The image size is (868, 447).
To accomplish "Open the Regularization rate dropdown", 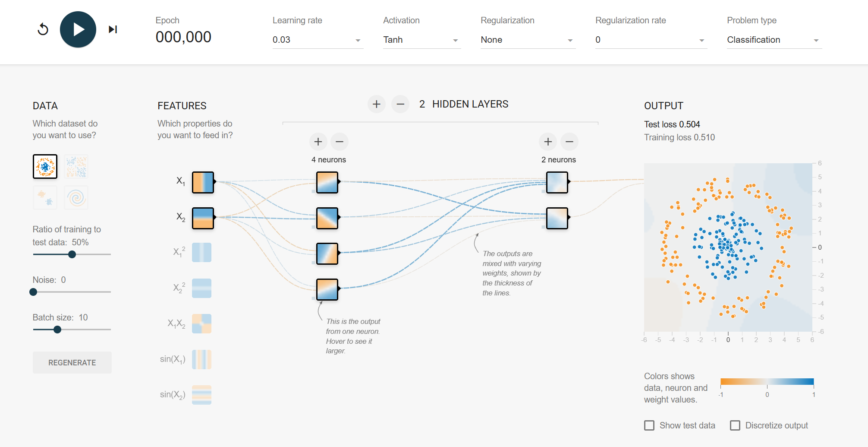I will 651,40.
